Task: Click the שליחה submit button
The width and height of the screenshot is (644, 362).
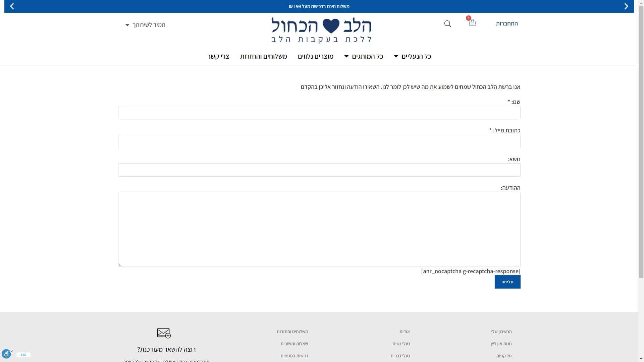Action: [x=507, y=282]
